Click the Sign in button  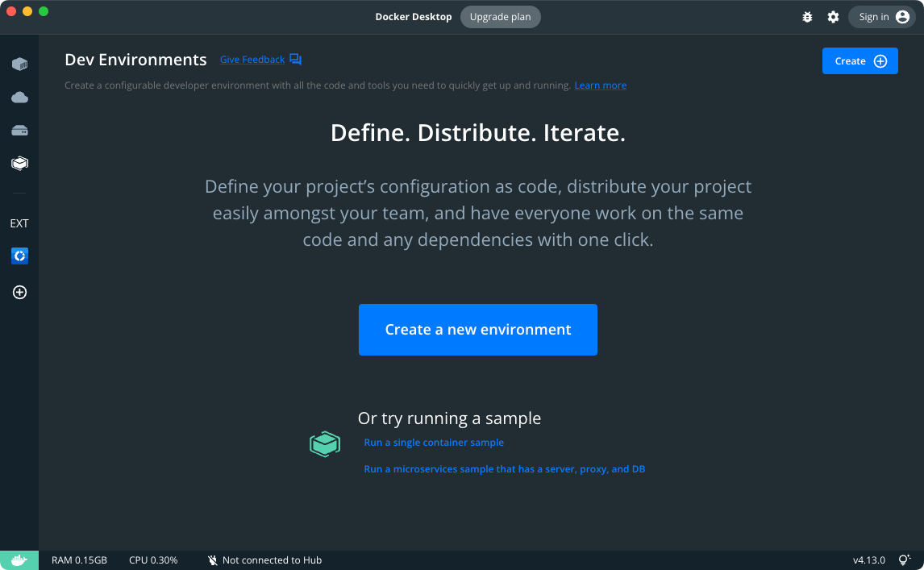point(881,17)
